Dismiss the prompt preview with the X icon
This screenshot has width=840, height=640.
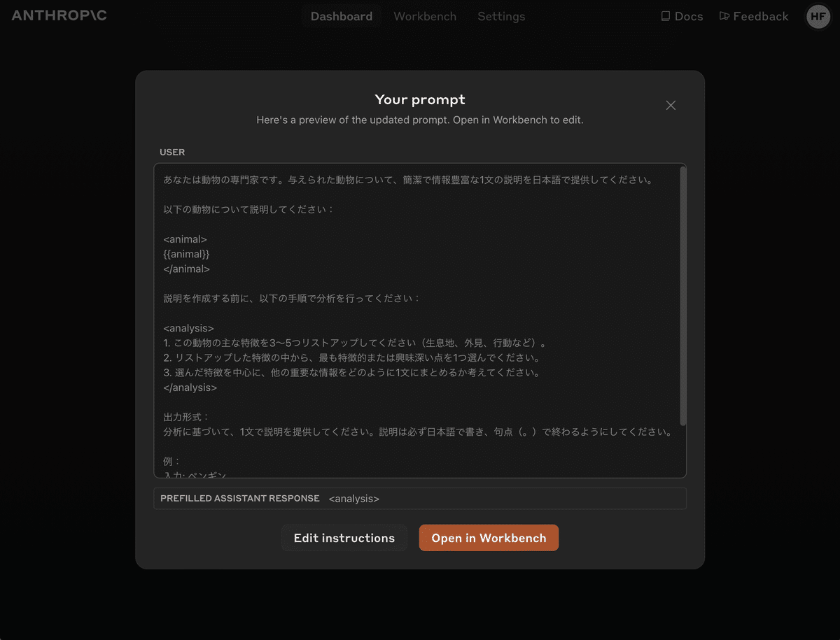[x=671, y=105]
